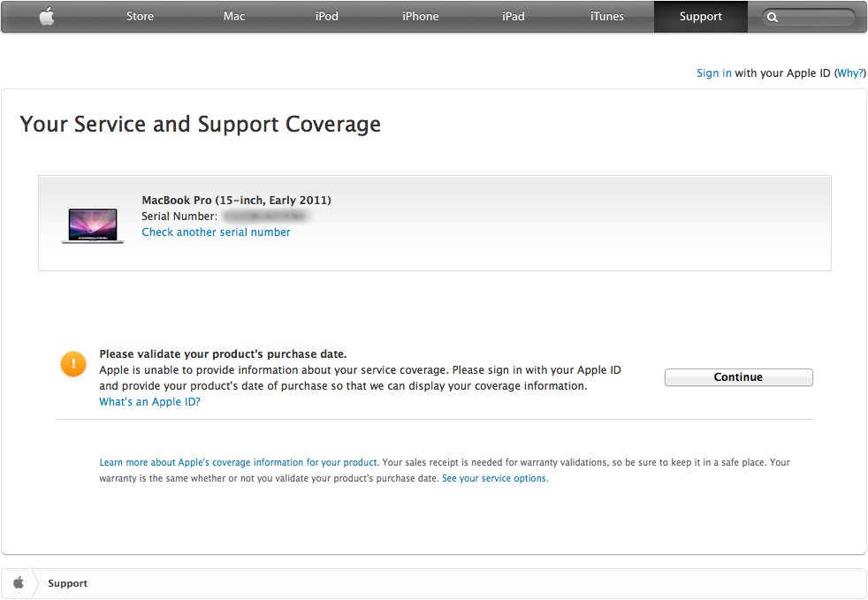868x600 pixels.
Task: Click the Apple logo in the footer breadcrumb
Action: coord(19,583)
